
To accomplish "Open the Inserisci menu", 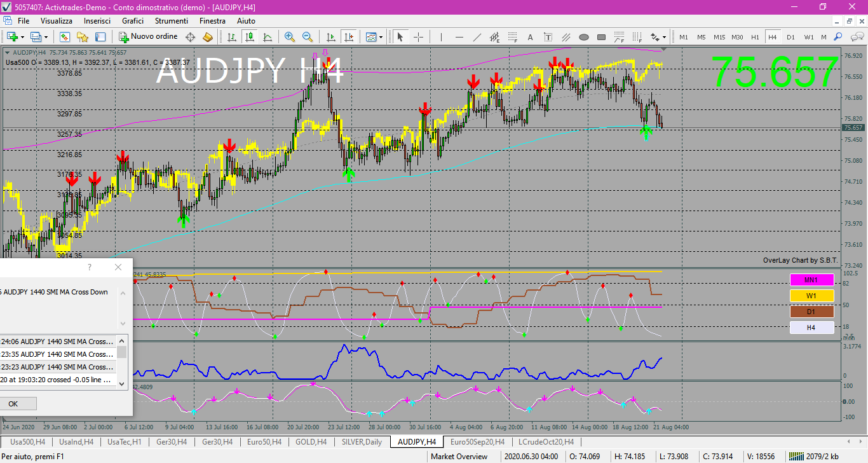I will (97, 21).
